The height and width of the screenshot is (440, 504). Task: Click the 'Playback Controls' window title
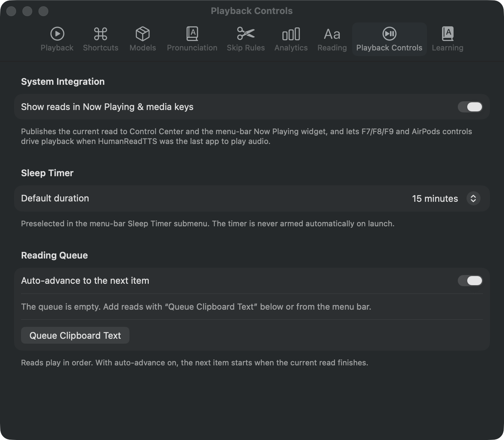pos(252,11)
